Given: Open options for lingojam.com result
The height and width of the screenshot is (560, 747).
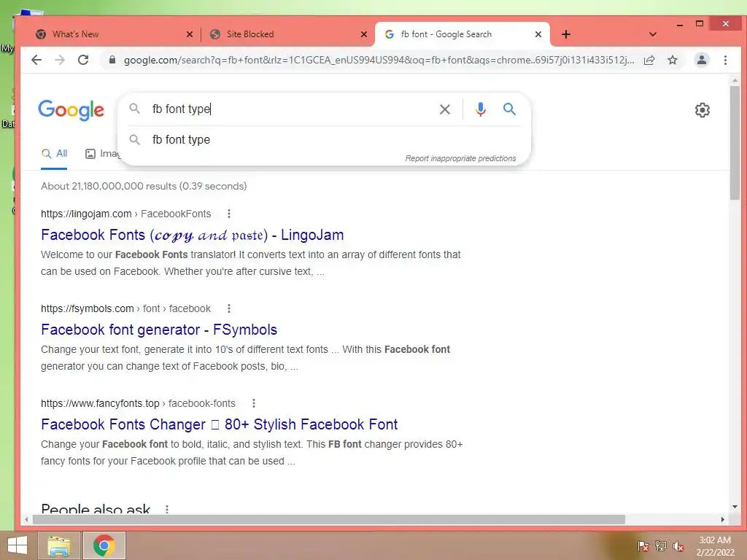Looking at the screenshot, I should pyautogui.click(x=229, y=214).
